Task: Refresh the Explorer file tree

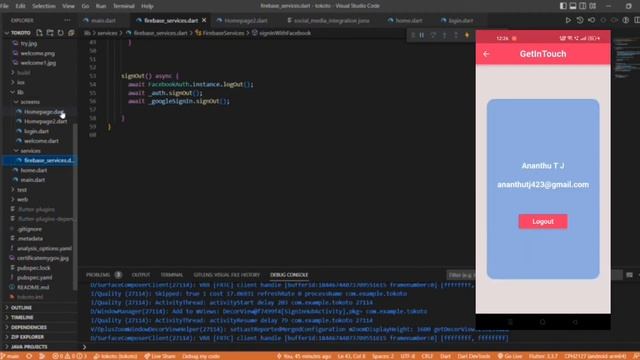Action: [x=60, y=33]
